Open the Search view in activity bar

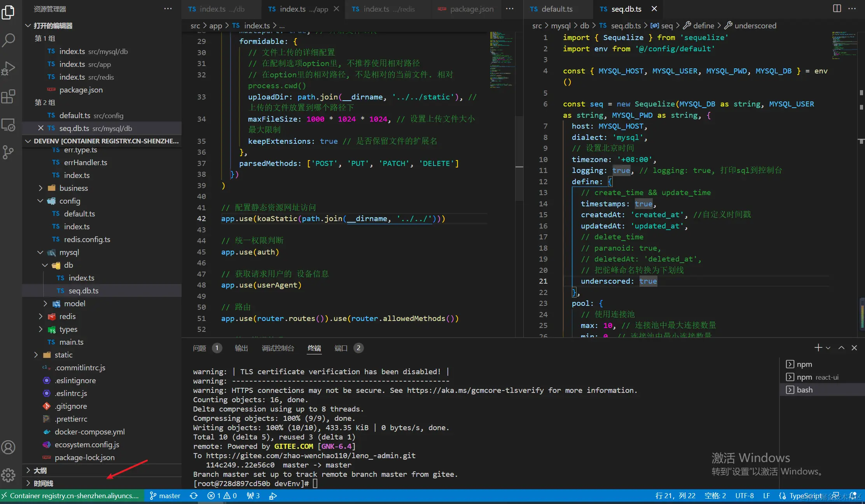[9, 40]
